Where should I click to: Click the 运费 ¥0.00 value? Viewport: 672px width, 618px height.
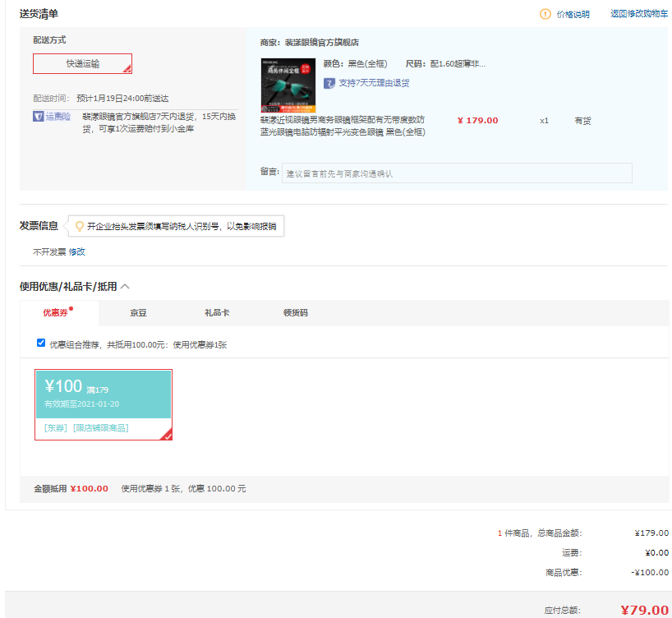pyautogui.click(x=657, y=553)
